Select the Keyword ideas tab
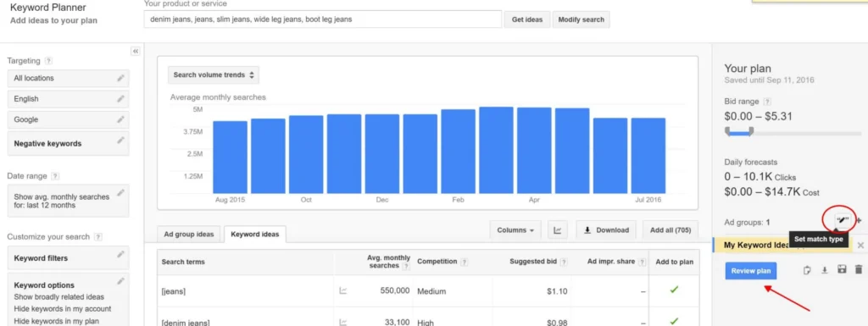The height and width of the screenshot is (326, 868). [255, 235]
